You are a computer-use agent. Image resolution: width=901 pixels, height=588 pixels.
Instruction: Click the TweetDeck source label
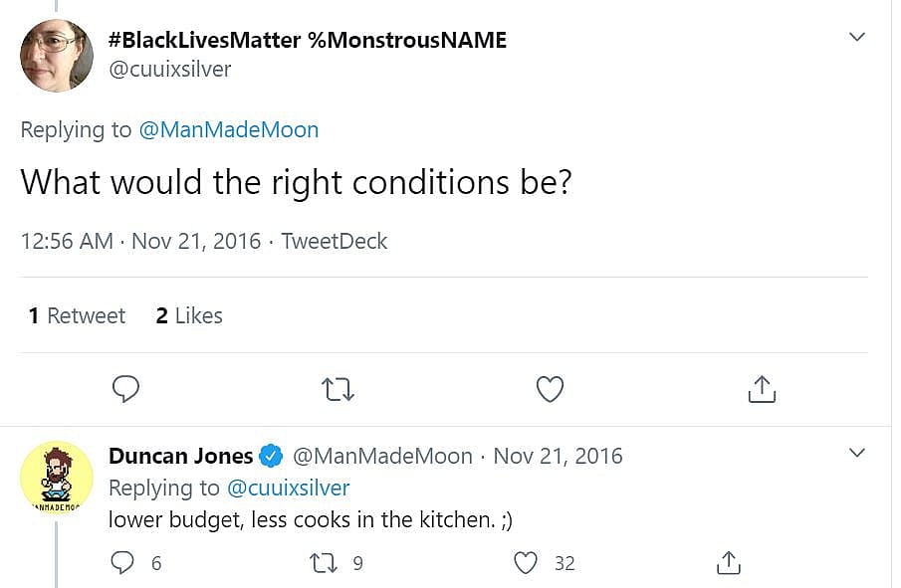[x=335, y=241]
